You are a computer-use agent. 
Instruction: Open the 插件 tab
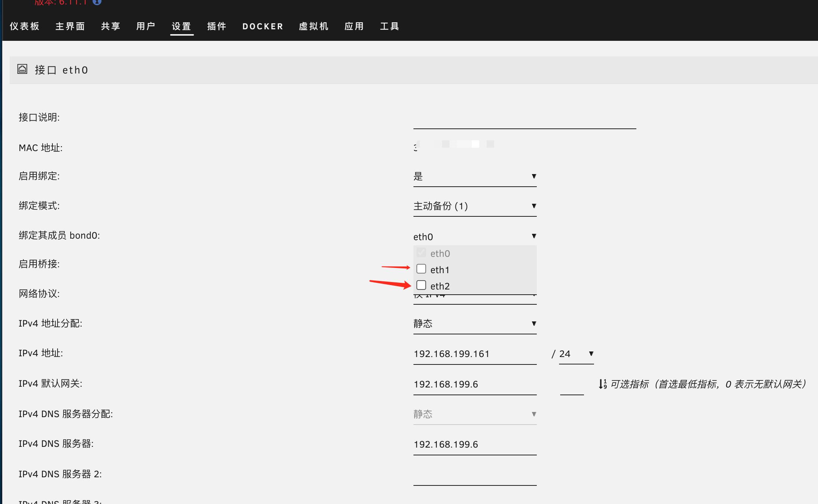pos(217,26)
